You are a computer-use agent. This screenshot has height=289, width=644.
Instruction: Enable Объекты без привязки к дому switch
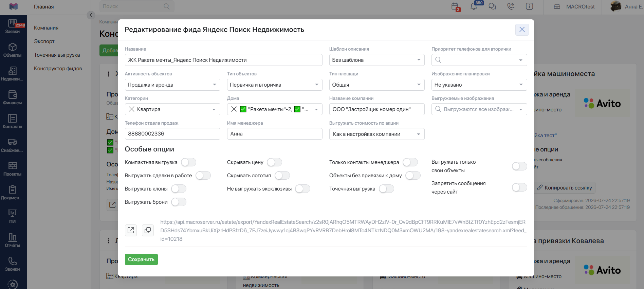[x=413, y=176]
